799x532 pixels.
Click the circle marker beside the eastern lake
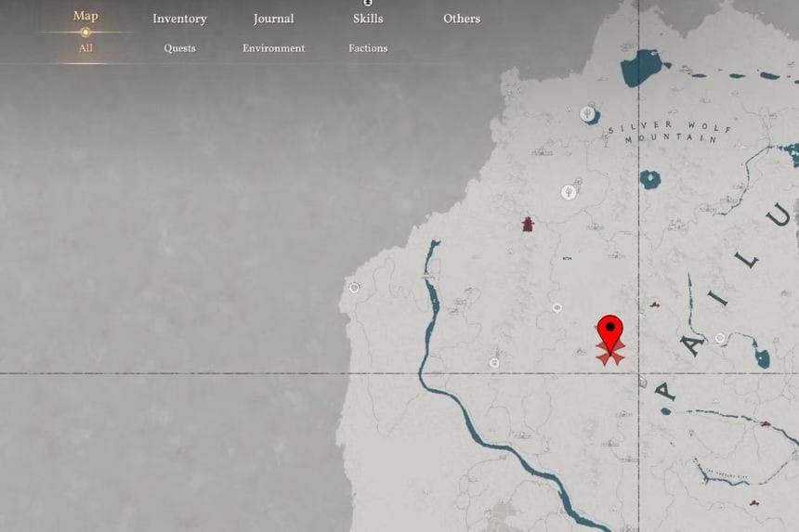[719, 338]
